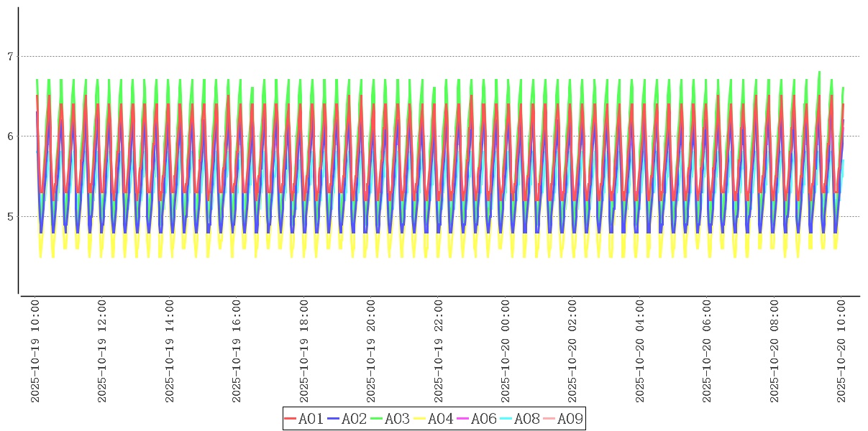Click the yellow line marker for A04
The width and height of the screenshot is (868, 431).
(x=420, y=419)
